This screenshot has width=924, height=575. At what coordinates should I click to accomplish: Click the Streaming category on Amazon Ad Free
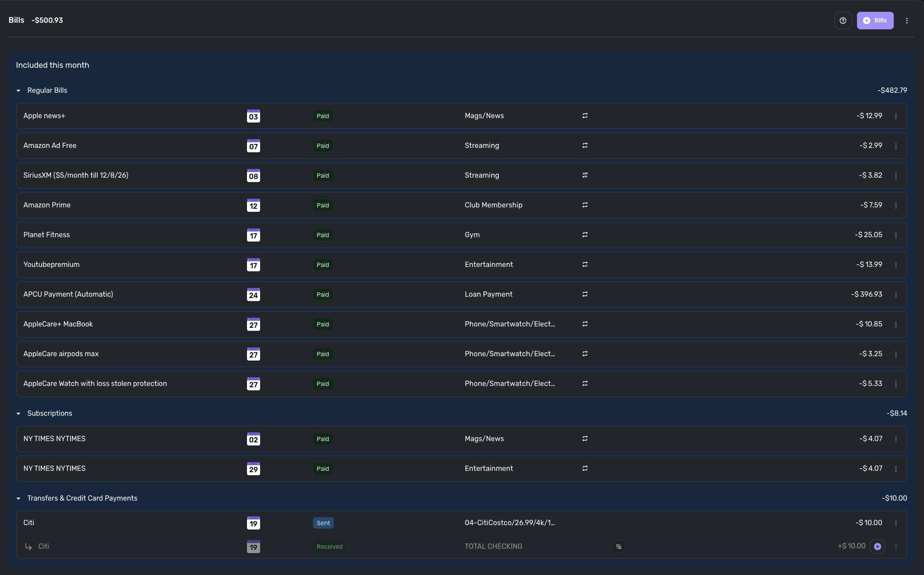coord(482,146)
